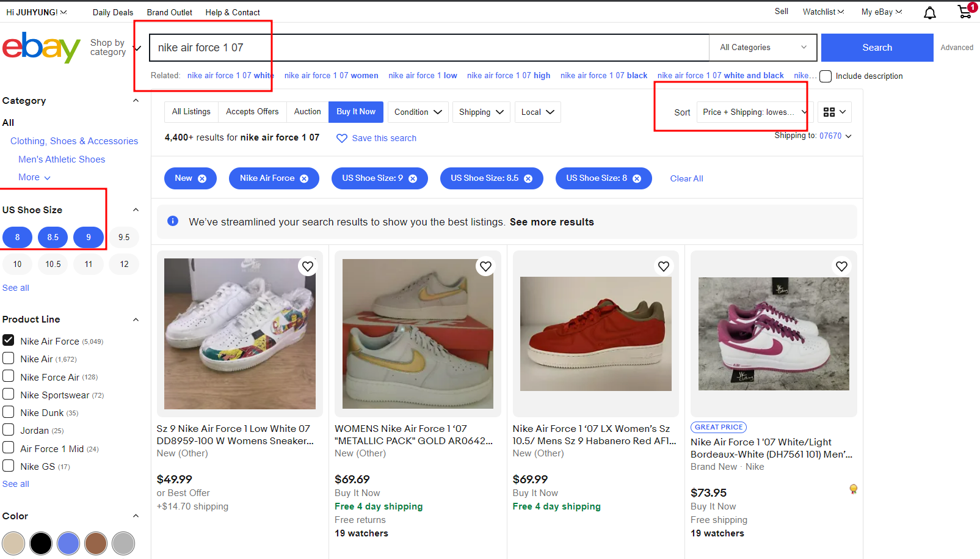Open the Shipping filter dropdown
This screenshot has width=980, height=559.
pyautogui.click(x=481, y=112)
